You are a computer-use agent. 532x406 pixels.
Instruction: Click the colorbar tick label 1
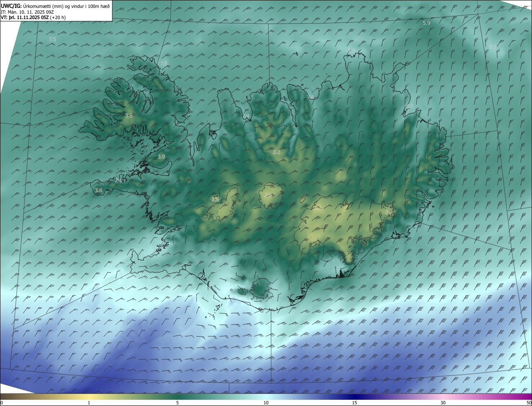pos(89,403)
